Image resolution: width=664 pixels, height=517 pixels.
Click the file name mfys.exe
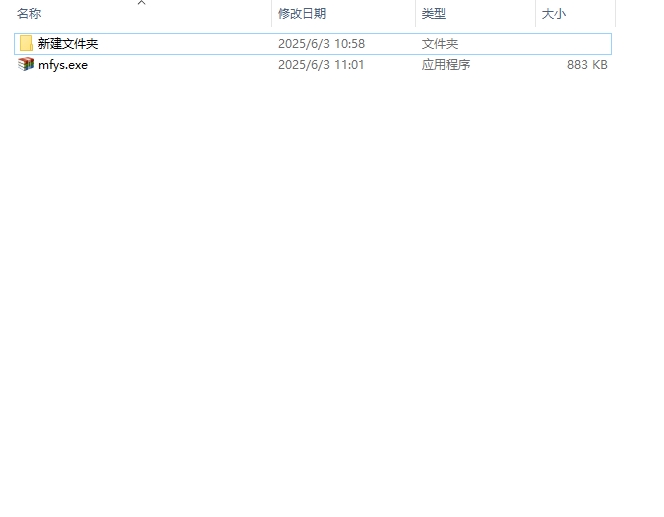[x=63, y=65]
